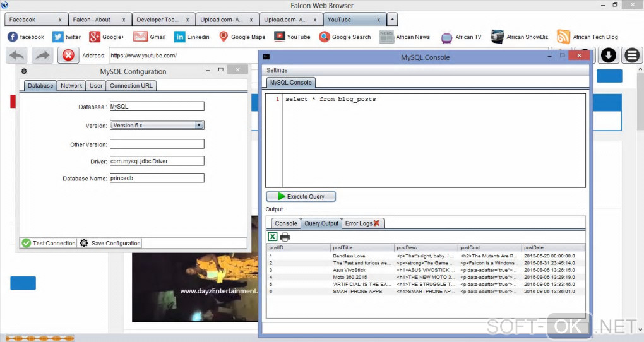Select the Asus VivoStick row
The image size is (644, 342).
(426, 270)
